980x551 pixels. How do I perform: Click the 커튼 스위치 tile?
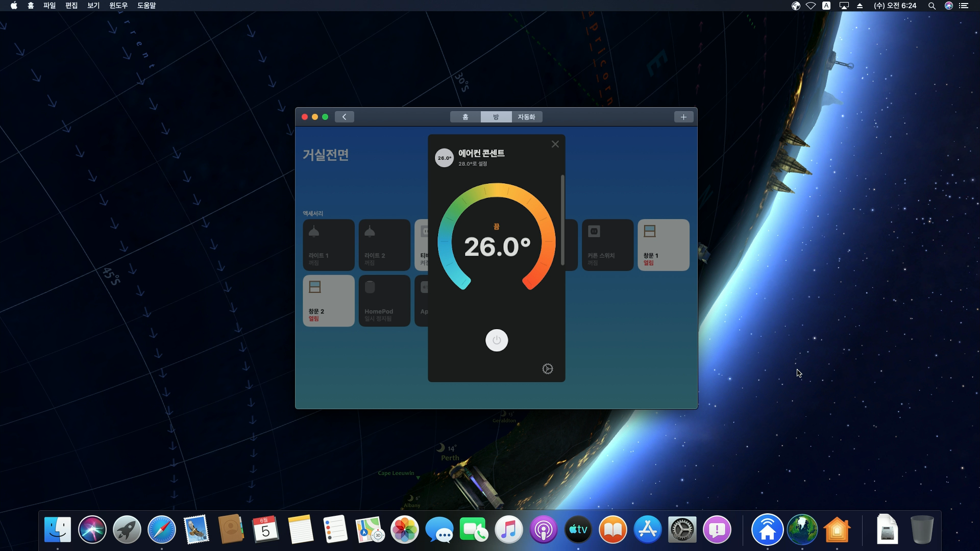coord(607,245)
